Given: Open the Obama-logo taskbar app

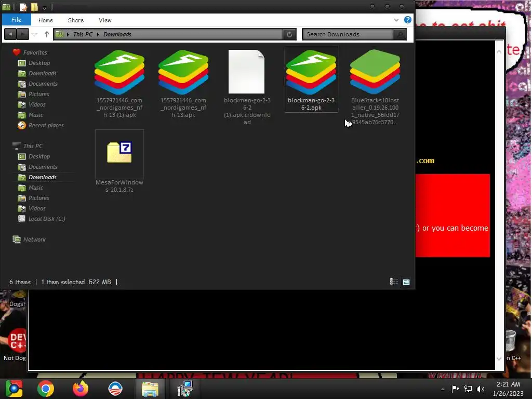Looking at the screenshot, I should point(115,389).
